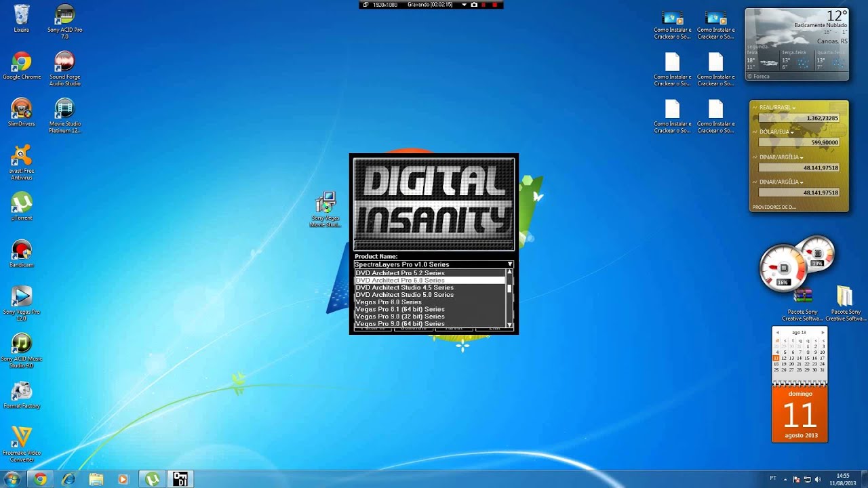Click the Show desktop strip in the taskbar
This screenshot has height=488, width=868.
tap(864, 479)
